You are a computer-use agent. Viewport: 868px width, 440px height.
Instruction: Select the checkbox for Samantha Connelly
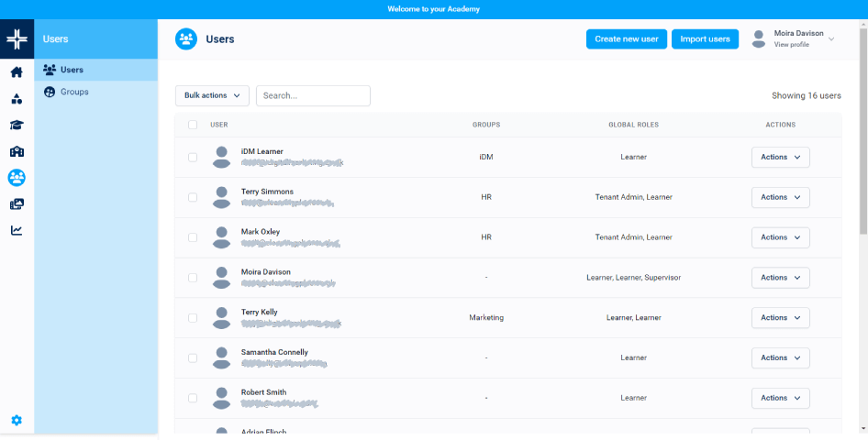[x=193, y=357]
